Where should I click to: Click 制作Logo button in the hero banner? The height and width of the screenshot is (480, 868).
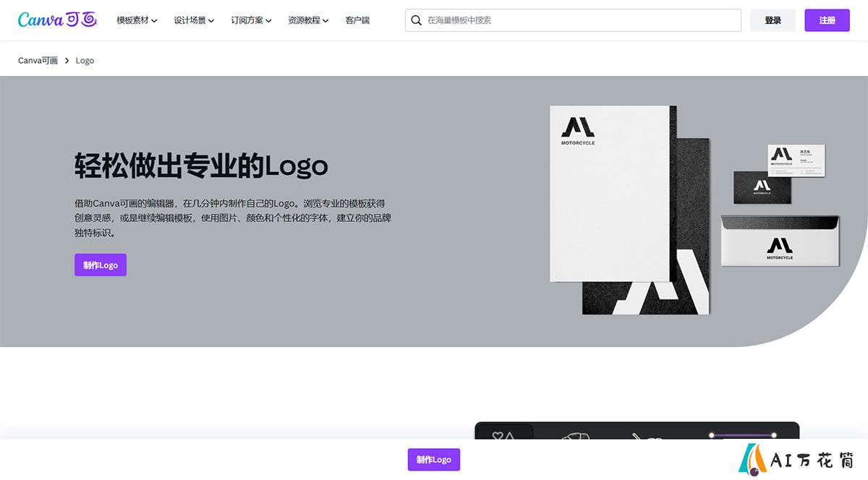101,265
